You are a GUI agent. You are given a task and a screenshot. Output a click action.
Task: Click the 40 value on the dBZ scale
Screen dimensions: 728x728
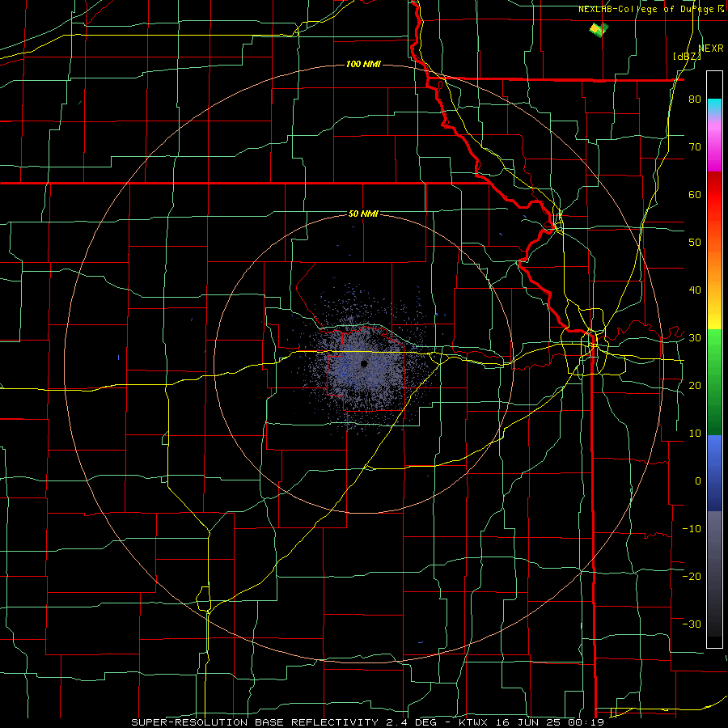tap(695, 290)
